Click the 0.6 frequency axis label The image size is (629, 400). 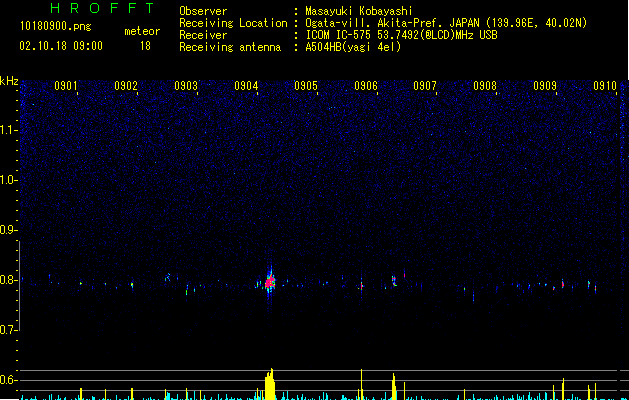coord(8,380)
